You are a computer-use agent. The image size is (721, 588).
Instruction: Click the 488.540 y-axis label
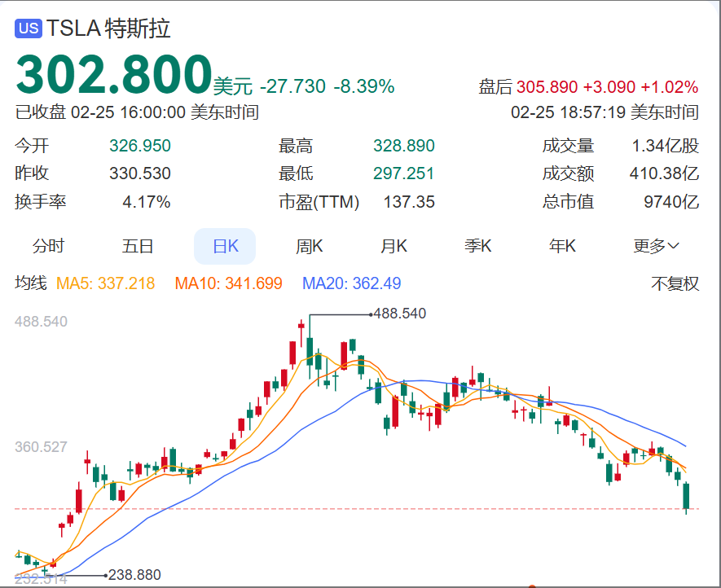tap(41, 322)
